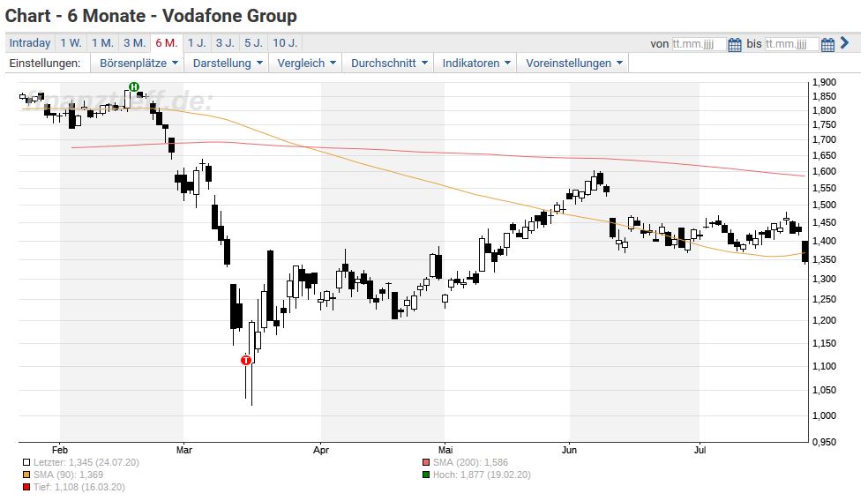The image size is (868, 501).
Task: Click the 'bis' end date field
Action: click(791, 44)
